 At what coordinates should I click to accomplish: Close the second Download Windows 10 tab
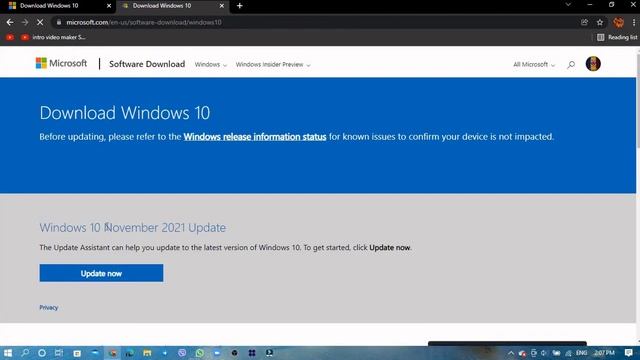(x=222, y=6)
